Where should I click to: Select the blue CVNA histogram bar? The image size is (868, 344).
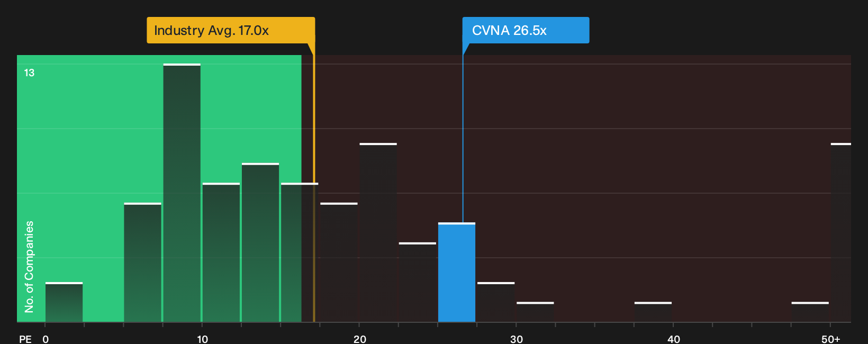[457, 273]
